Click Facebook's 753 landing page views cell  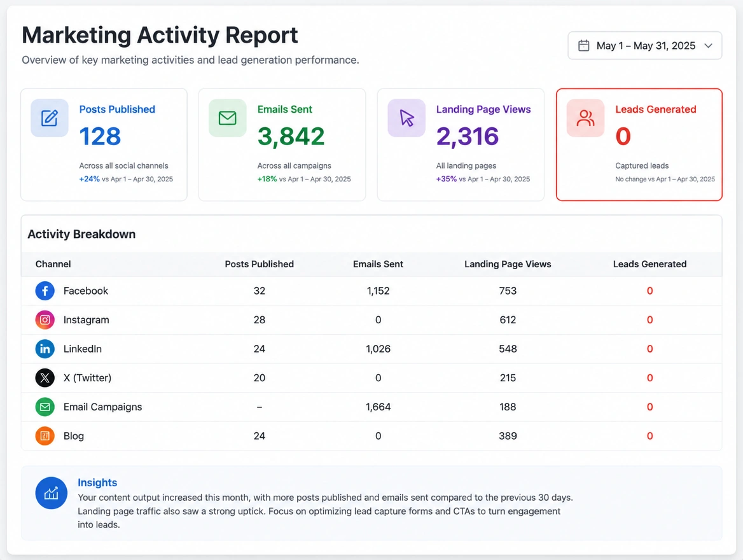(x=508, y=291)
